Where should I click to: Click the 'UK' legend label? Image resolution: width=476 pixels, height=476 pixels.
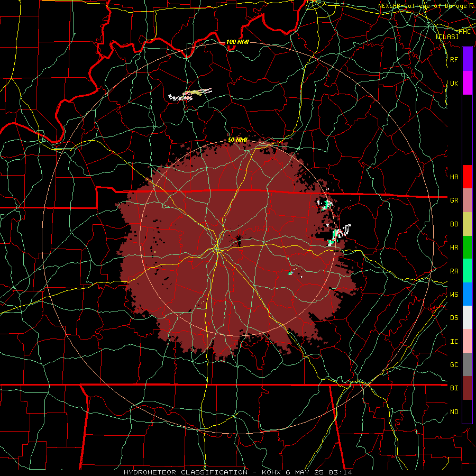454,83
